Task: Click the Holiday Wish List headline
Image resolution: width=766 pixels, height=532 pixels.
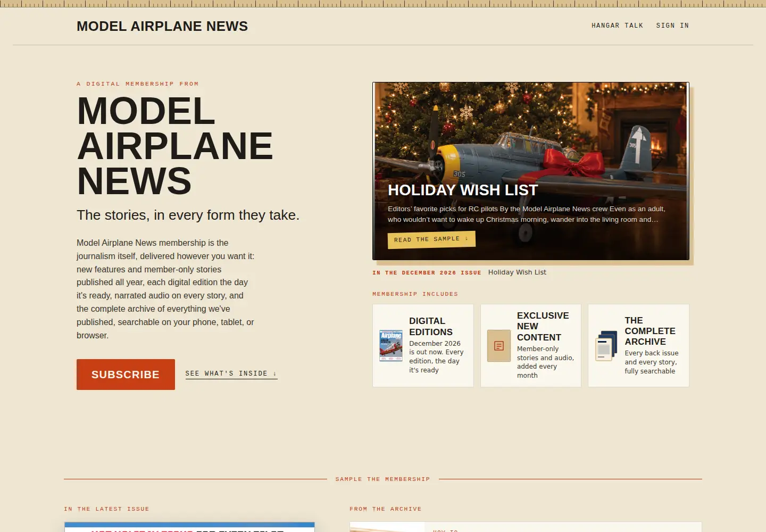Action: 463,190
